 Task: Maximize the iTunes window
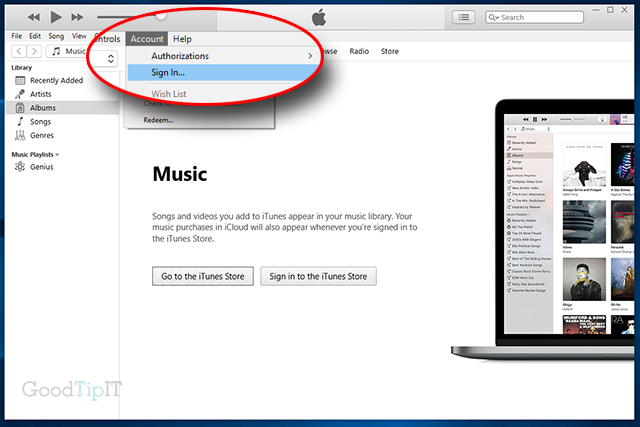610,10
